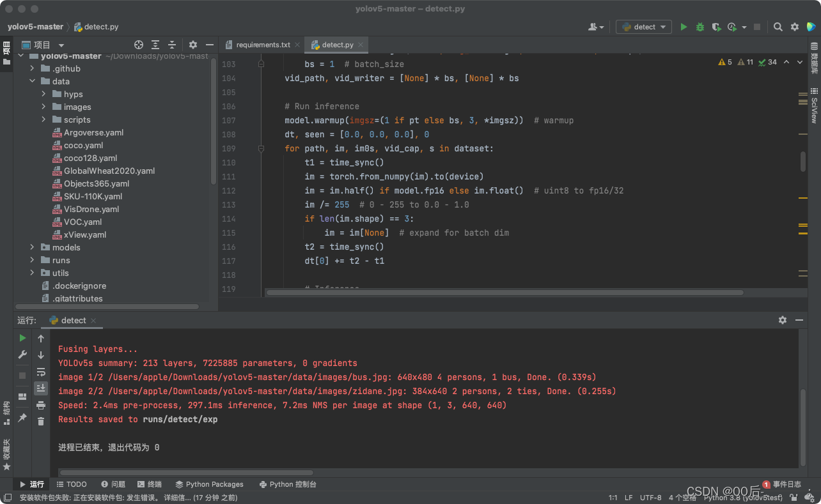This screenshot has height=504, width=821.
Task: Open the Code With Me user icon menu
Action: pos(596,27)
